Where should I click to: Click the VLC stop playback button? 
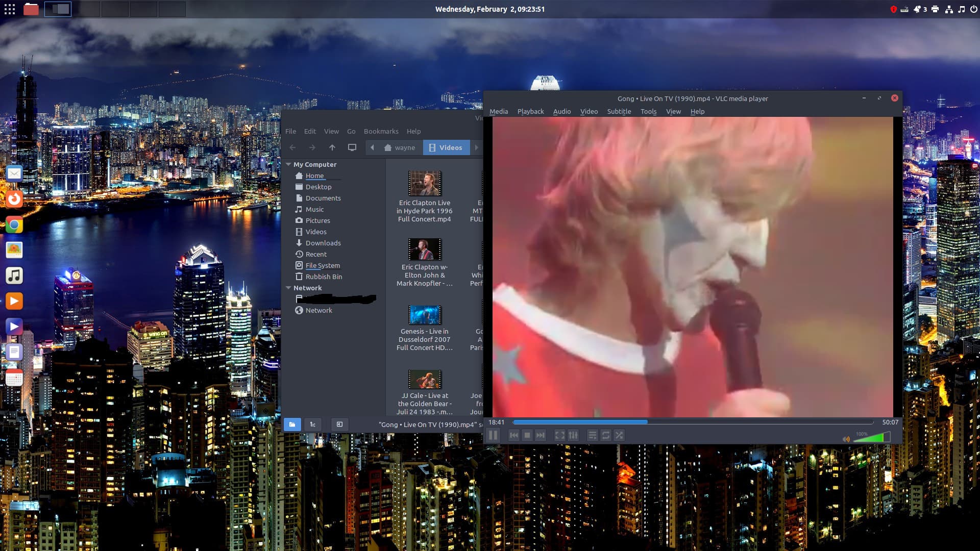pos(527,435)
